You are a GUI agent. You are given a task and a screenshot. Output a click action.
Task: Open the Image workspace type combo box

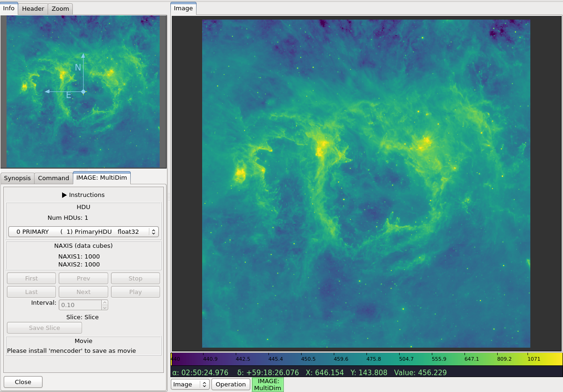(190, 384)
